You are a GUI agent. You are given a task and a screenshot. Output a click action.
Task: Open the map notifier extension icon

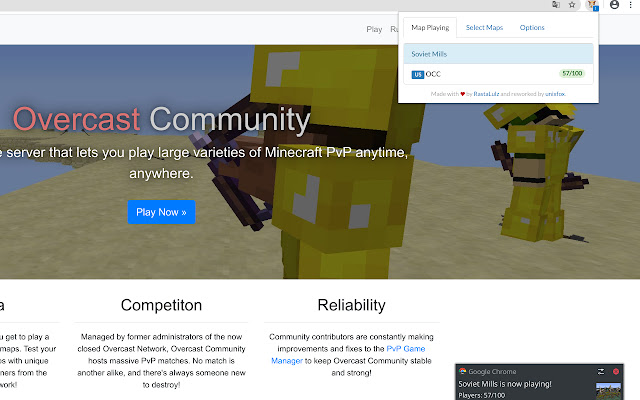coord(592,5)
